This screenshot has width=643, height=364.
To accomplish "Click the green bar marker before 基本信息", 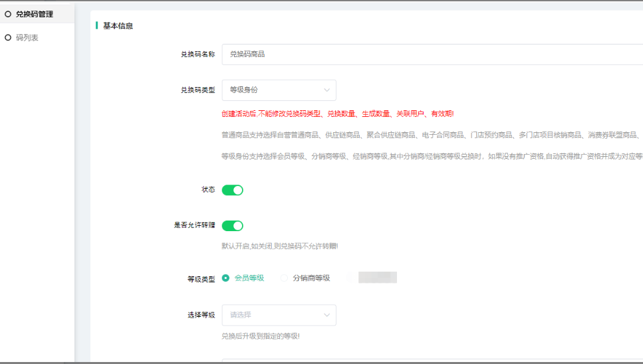I will [97, 26].
